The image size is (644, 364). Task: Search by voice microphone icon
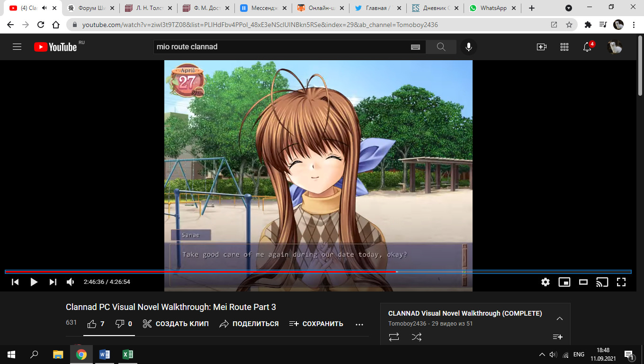pyautogui.click(x=469, y=47)
